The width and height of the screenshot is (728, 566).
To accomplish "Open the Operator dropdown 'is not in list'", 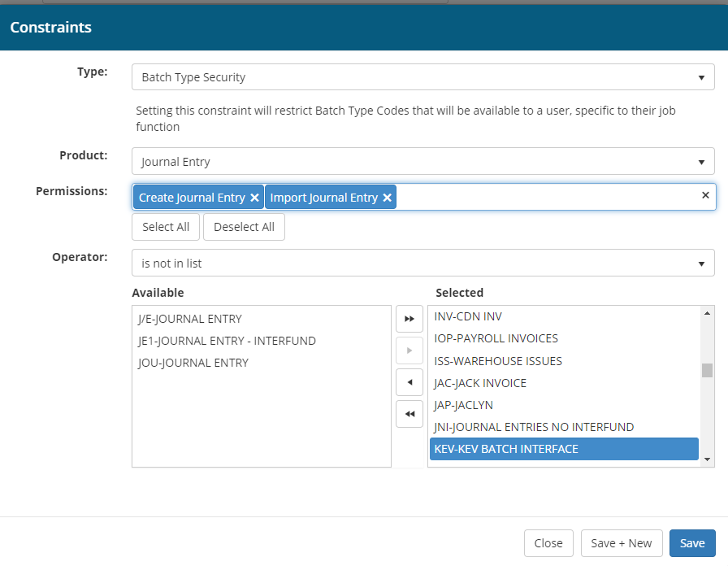I will [x=422, y=263].
